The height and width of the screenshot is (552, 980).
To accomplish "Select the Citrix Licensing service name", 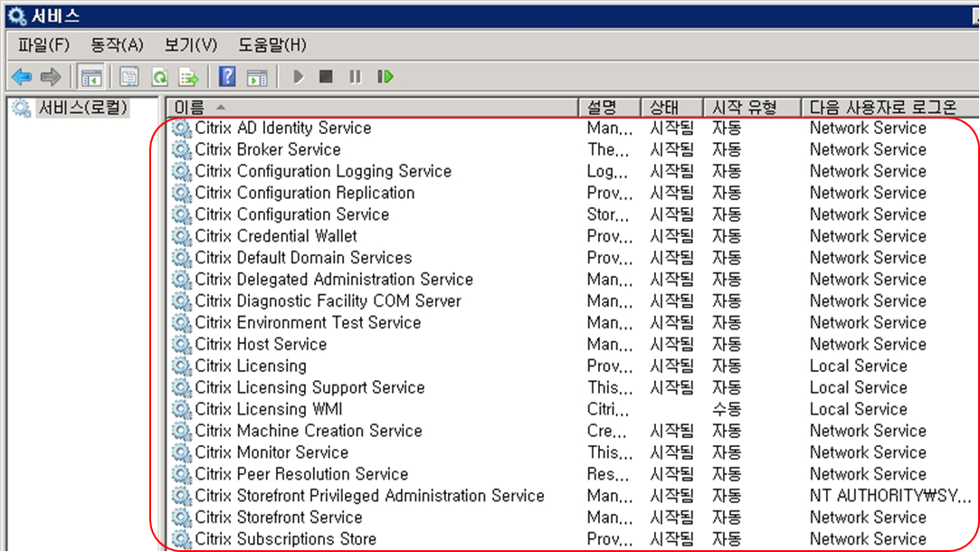I will tap(251, 366).
